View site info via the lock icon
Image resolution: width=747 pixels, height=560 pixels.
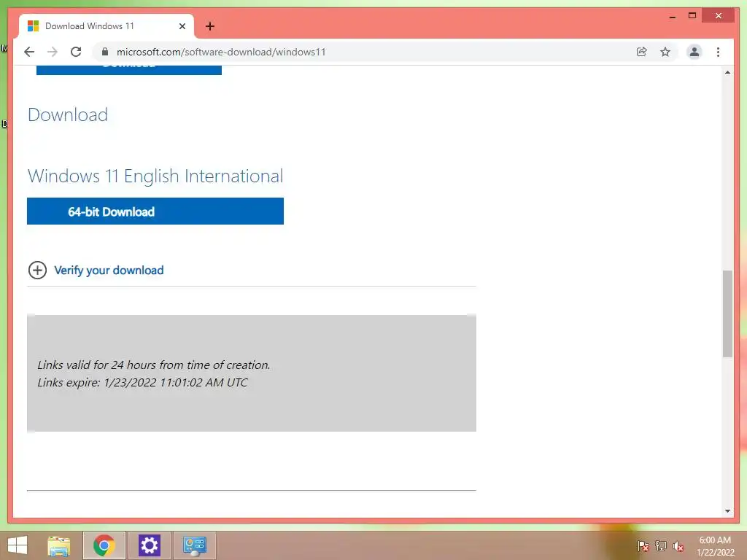pyautogui.click(x=105, y=52)
